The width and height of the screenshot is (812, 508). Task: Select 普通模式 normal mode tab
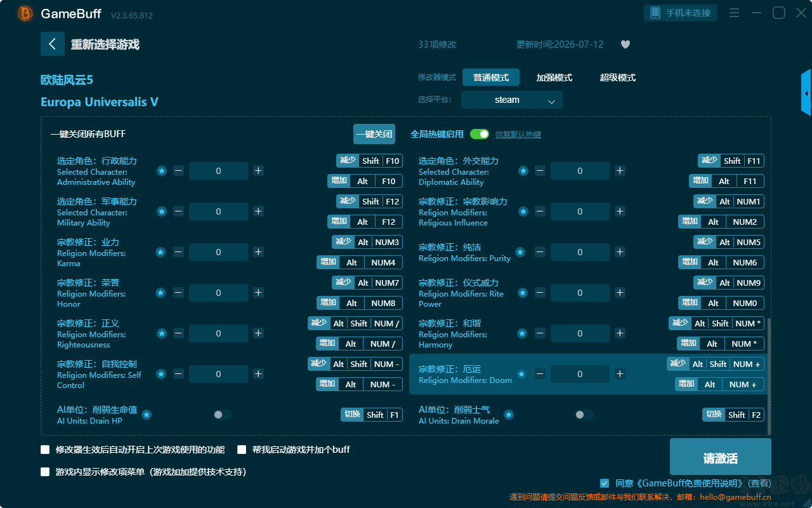[x=491, y=77]
